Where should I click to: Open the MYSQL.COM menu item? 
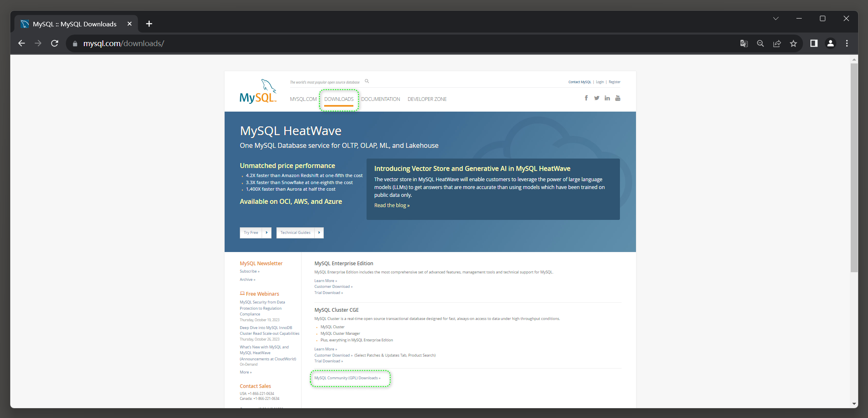coord(303,99)
